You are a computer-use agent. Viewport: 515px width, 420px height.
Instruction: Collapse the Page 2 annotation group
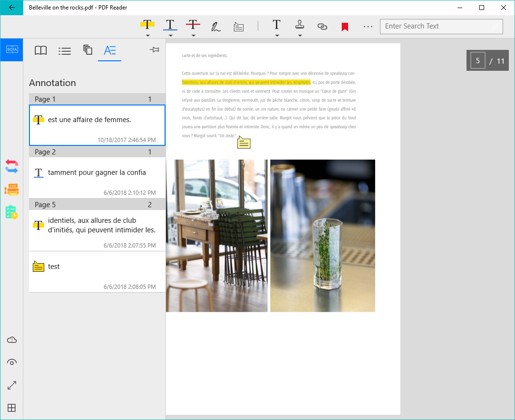tap(97, 152)
